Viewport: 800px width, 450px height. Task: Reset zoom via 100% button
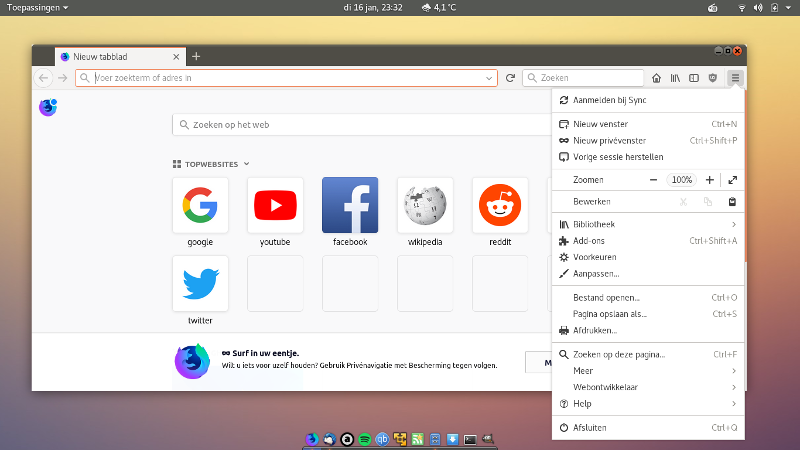(x=682, y=180)
